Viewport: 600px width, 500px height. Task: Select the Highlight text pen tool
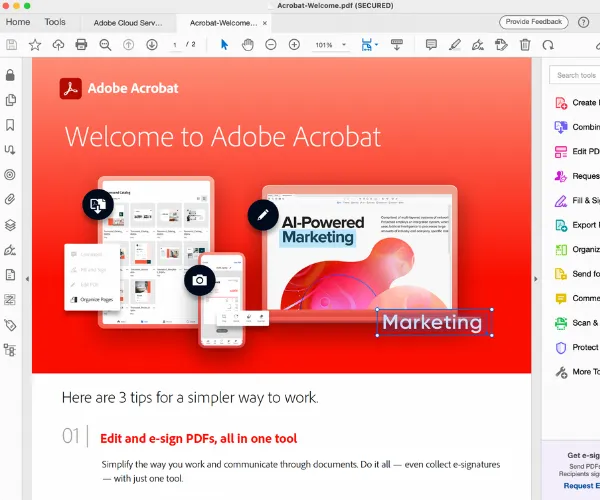pos(455,45)
